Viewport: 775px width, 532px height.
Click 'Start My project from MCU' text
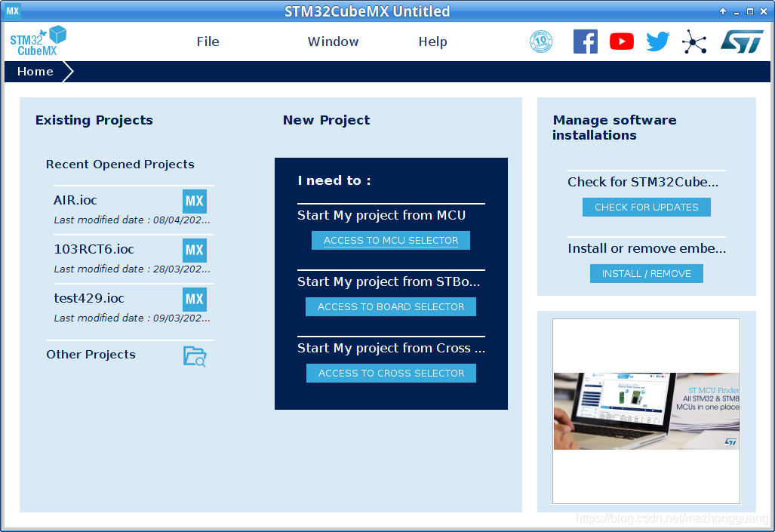pyautogui.click(x=382, y=215)
